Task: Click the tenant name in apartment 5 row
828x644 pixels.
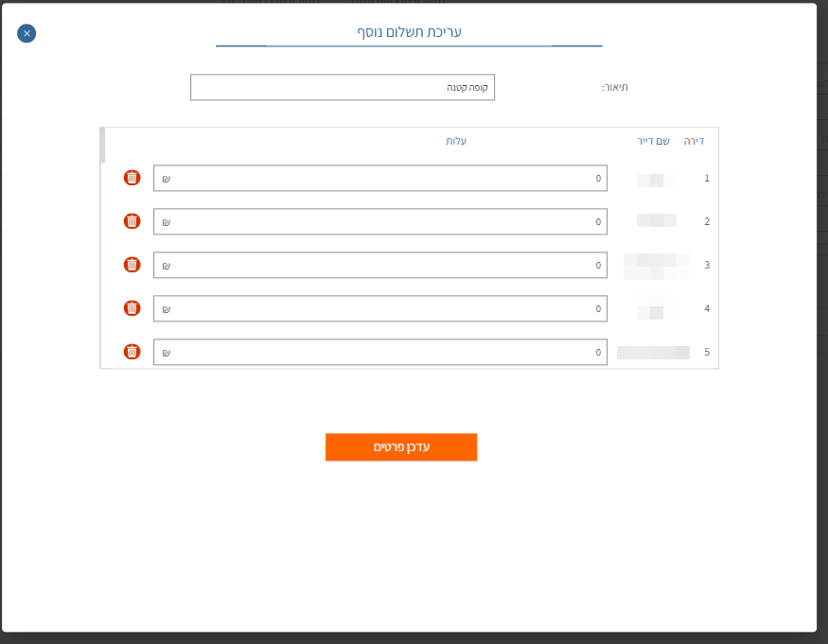Action: point(653,353)
